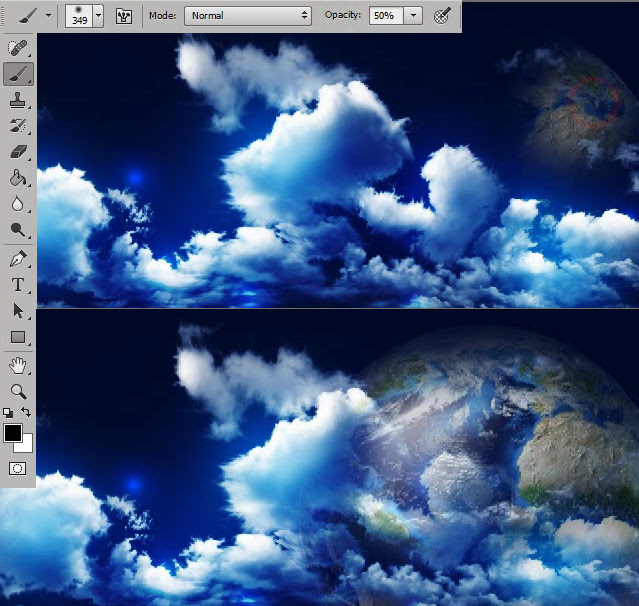The height and width of the screenshot is (606, 639).
Task: Toggle Quick Mask mode
Action: [x=17, y=469]
